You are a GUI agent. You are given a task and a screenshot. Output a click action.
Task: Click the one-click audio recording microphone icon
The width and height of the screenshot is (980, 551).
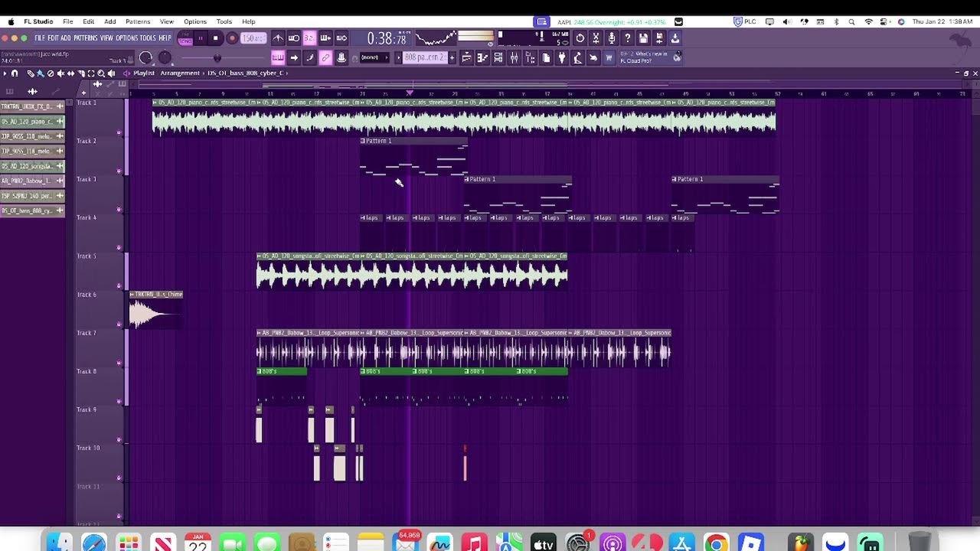612,37
